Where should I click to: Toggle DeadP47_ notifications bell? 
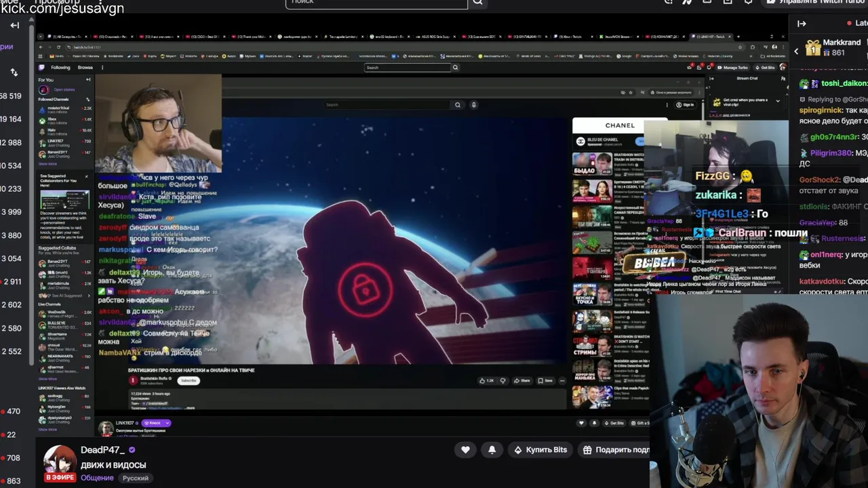[x=492, y=449]
